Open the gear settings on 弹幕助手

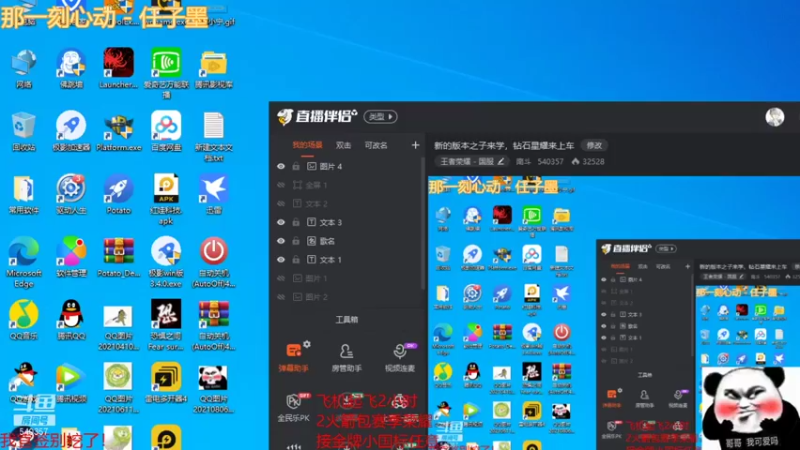coord(307,344)
